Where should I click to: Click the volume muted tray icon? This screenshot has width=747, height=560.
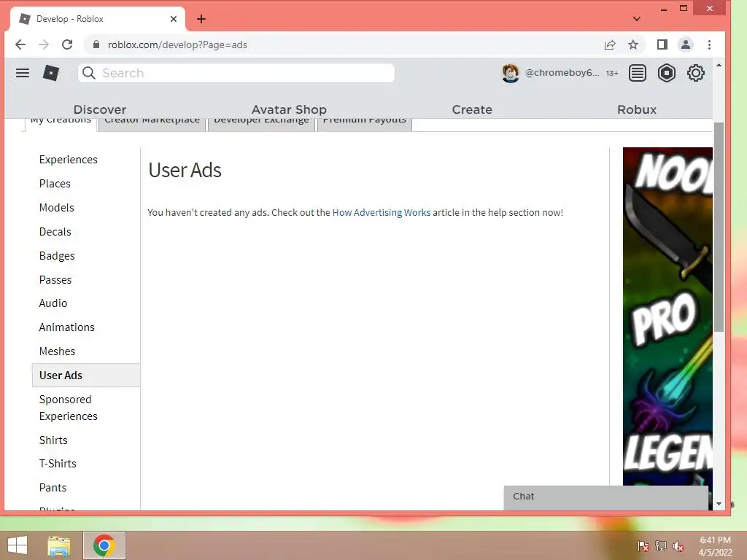point(678,546)
